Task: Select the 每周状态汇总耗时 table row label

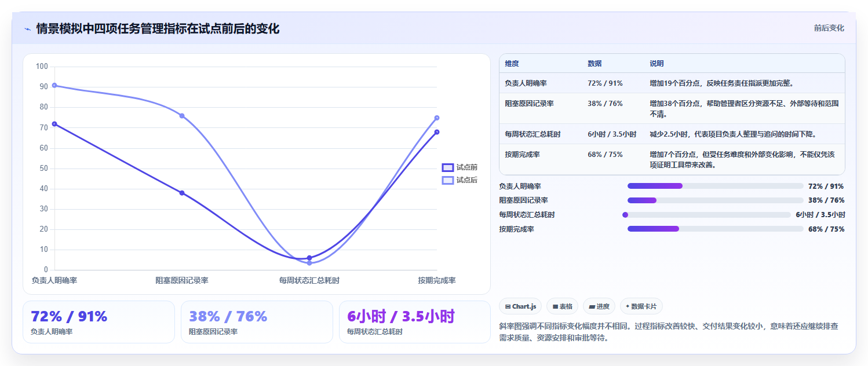Action: click(x=533, y=134)
